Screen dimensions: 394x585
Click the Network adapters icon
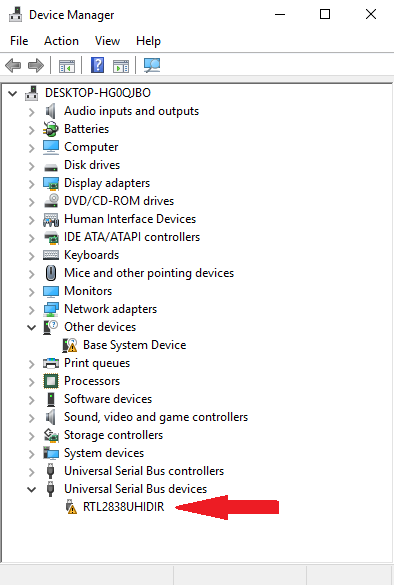tap(51, 309)
